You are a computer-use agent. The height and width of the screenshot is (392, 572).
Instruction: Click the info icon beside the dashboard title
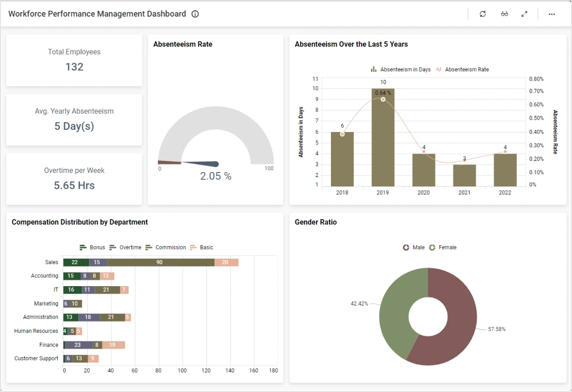(x=194, y=14)
